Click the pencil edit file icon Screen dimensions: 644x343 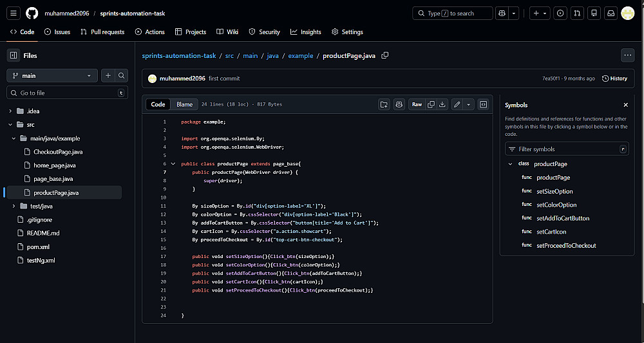click(457, 104)
